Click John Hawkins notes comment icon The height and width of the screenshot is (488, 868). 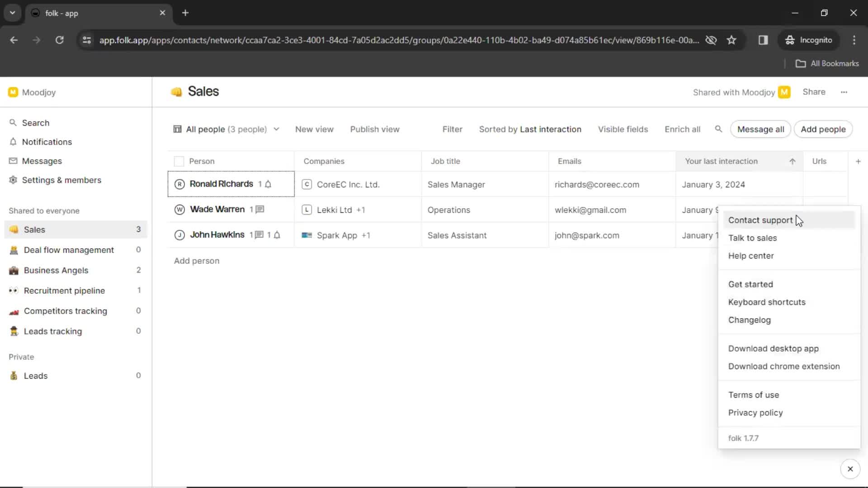259,235
